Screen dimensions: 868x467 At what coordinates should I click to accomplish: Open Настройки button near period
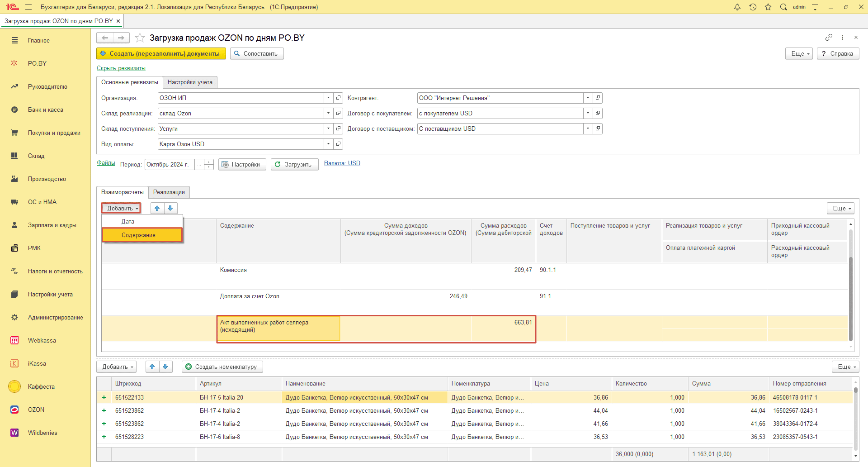coord(242,164)
